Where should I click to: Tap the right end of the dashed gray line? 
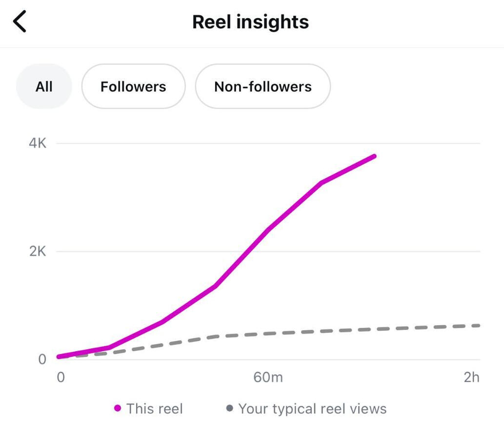tap(479, 325)
